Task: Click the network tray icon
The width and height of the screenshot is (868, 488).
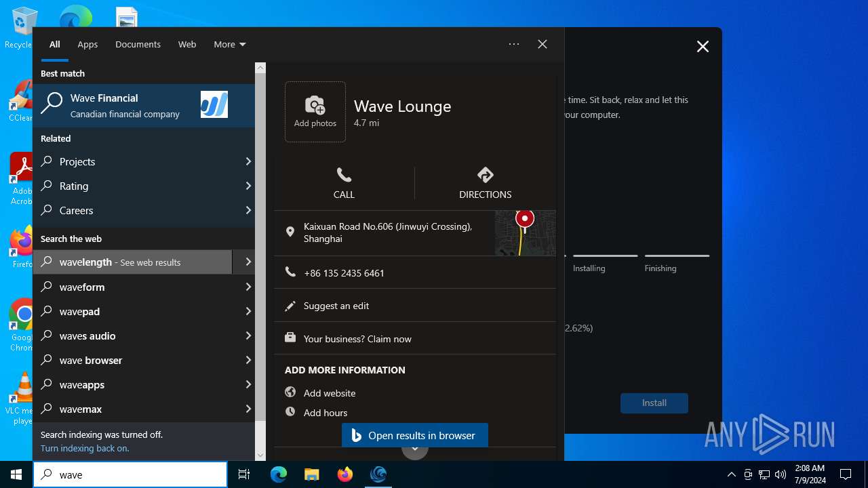Action: click(x=764, y=474)
